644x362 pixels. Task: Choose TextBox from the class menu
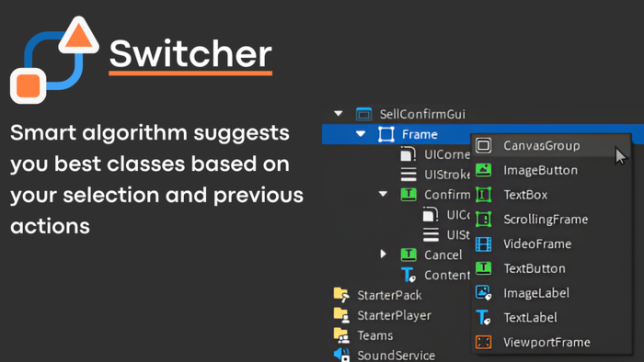[x=551, y=195]
